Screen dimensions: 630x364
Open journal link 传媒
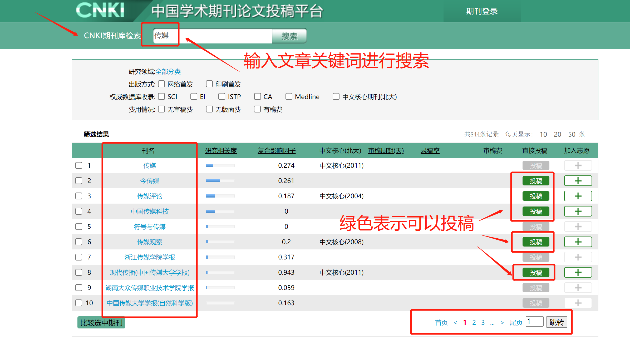[150, 165]
